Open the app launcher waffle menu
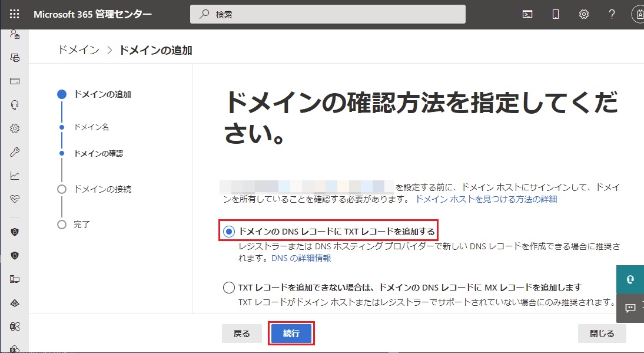This screenshot has width=644, height=353. pyautogui.click(x=15, y=14)
